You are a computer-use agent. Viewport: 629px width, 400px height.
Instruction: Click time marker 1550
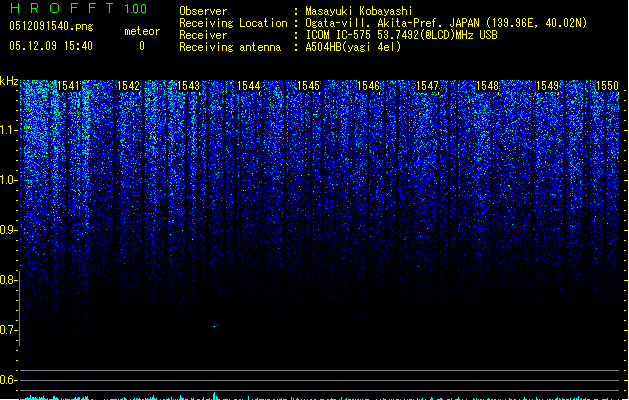pos(607,86)
